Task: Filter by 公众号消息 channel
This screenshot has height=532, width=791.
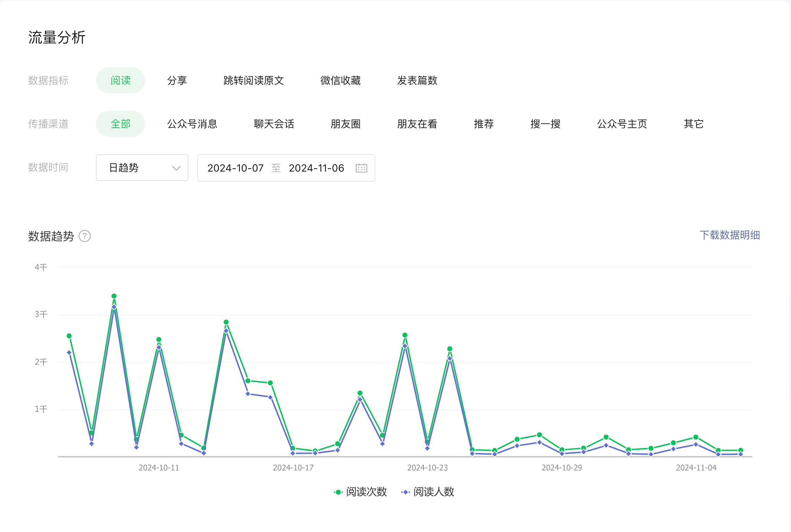Action: [x=192, y=124]
